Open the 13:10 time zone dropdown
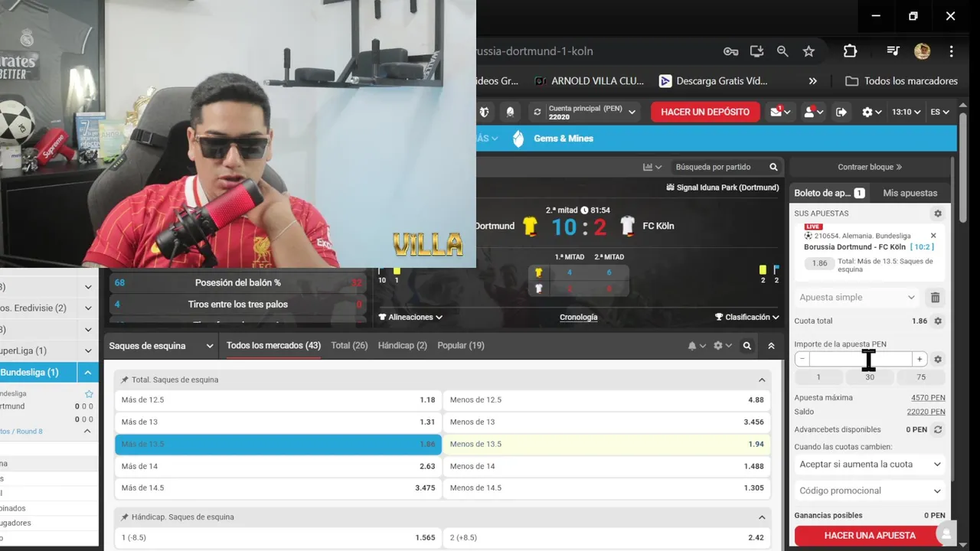The height and width of the screenshot is (551, 980). click(x=906, y=112)
